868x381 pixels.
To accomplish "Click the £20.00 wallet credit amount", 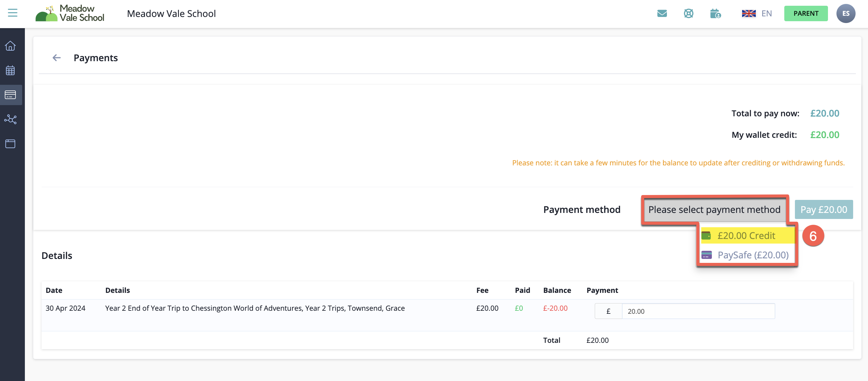I will point(824,135).
